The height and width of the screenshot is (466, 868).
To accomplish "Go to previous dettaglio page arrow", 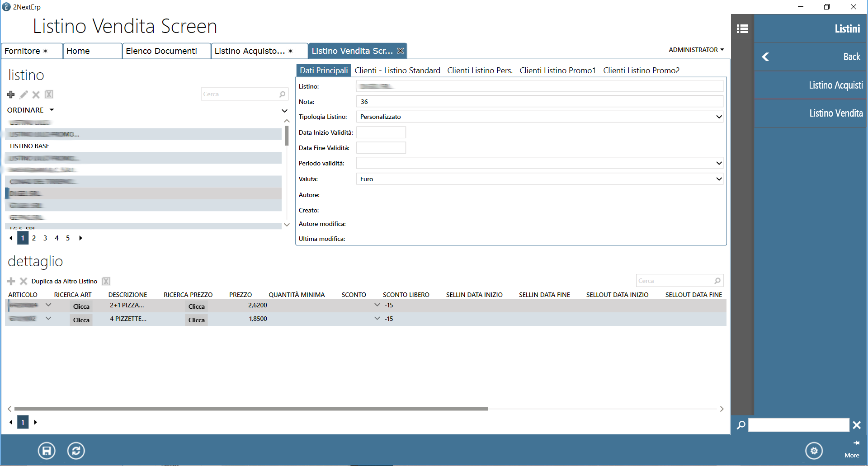I will (11, 422).
